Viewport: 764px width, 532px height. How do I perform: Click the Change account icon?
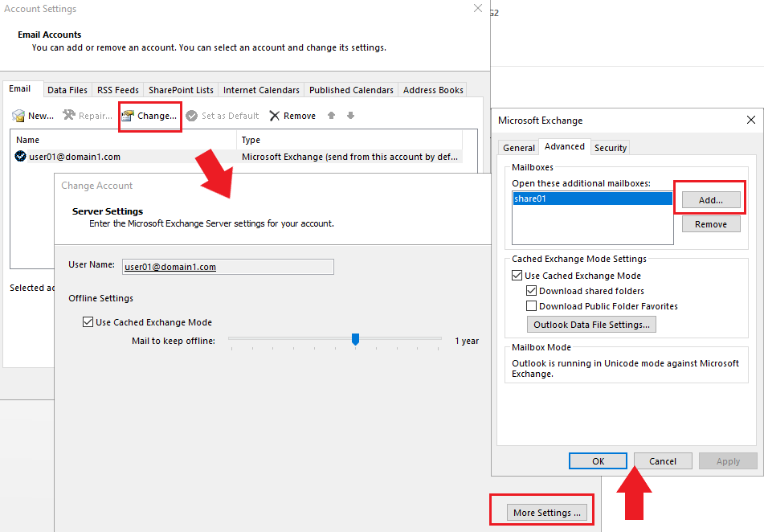tap(128, 116)
